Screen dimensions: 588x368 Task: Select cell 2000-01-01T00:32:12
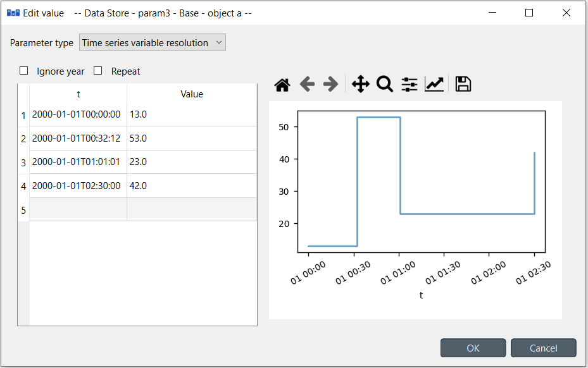(78, 138)
